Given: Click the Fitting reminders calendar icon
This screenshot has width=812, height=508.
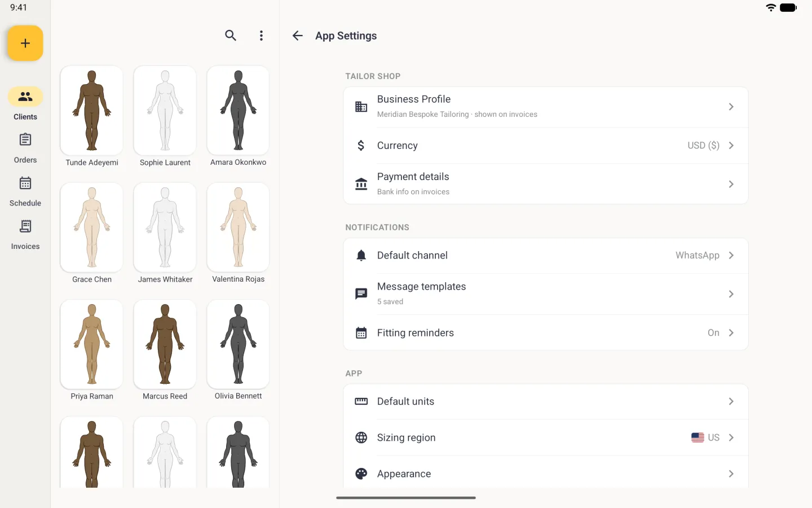Looking at the screenshot, I should (x=361, y=333).
